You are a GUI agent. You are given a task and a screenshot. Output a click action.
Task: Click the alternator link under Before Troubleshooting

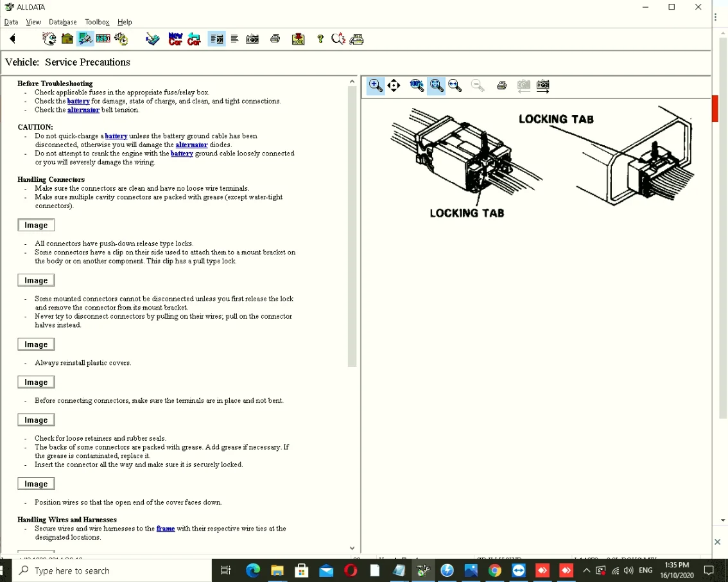pyautogui.click(x=83, y=110)
